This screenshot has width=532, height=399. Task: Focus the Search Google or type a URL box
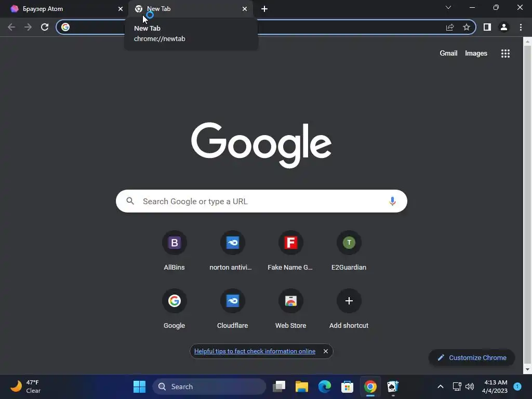click(x=261, y=201)
